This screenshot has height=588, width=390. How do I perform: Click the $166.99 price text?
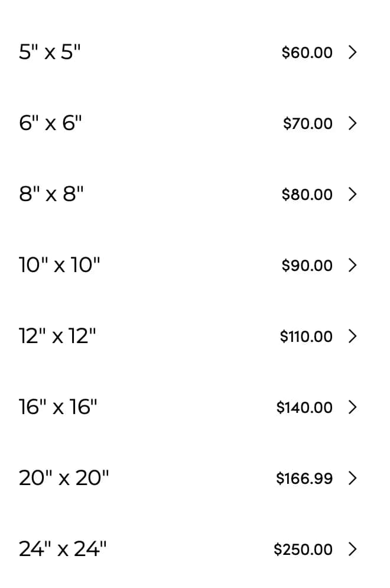tap(304, 479)
